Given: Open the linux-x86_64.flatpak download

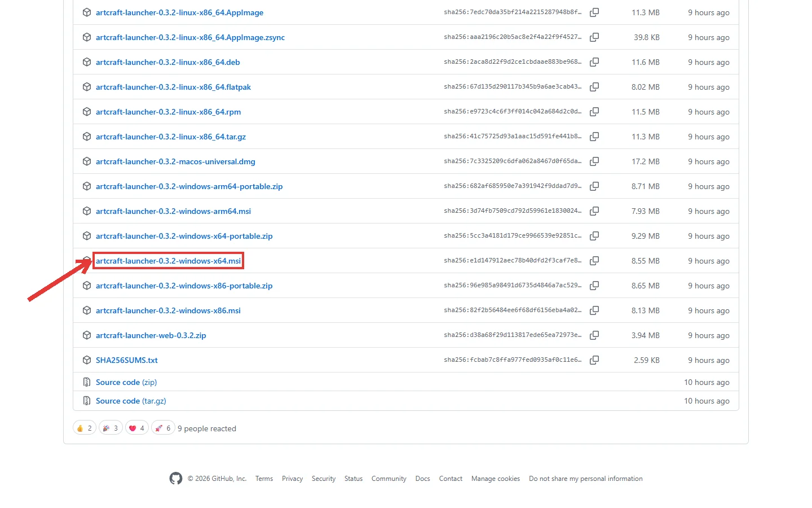Looking at the screenshot, I should [173, 87].
